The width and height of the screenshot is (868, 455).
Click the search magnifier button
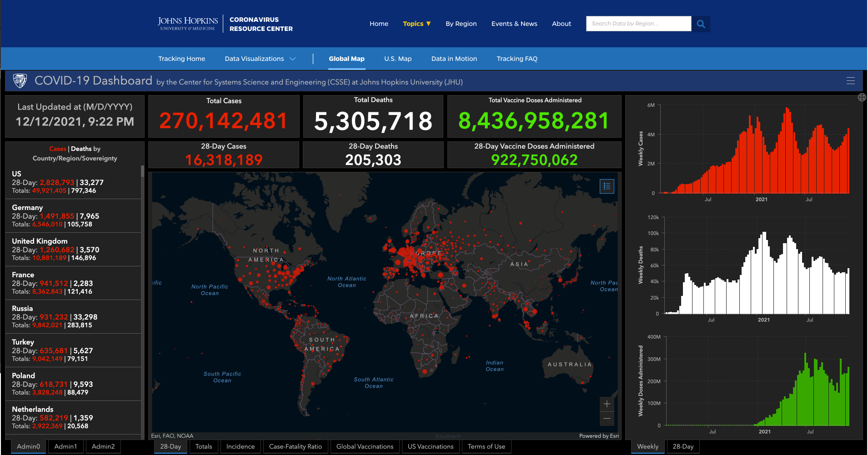tap(701, 24)
